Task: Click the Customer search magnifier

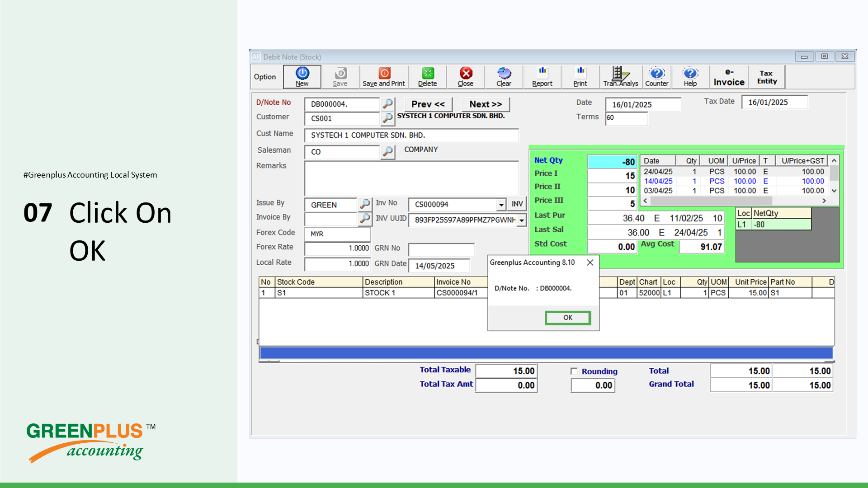Action: pos(387,118)
